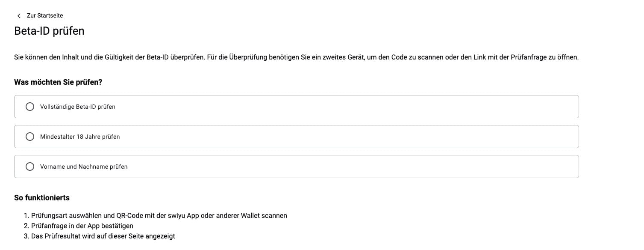644x250 pixels.
Task: Click the words "zweites Gerät" in the description
Action: click(x=344, y=57)
